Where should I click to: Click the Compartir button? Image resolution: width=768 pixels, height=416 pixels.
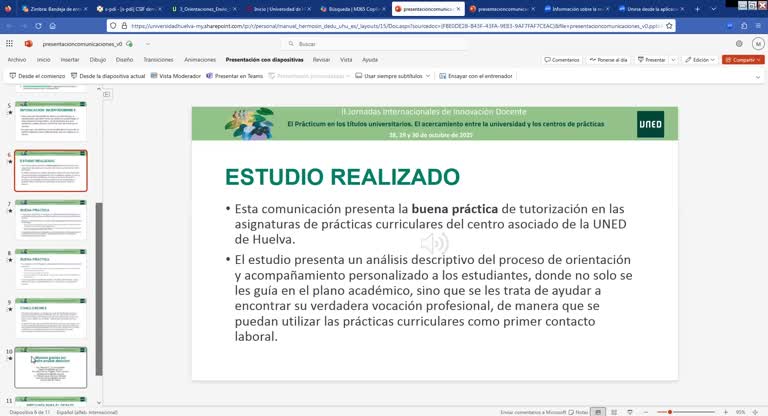[743, 60]
